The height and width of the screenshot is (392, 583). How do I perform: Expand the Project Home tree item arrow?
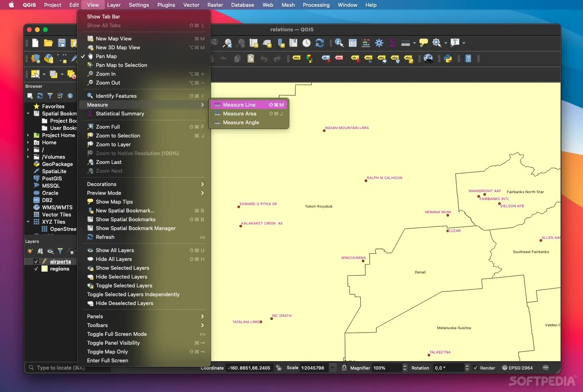click(28, 135)
